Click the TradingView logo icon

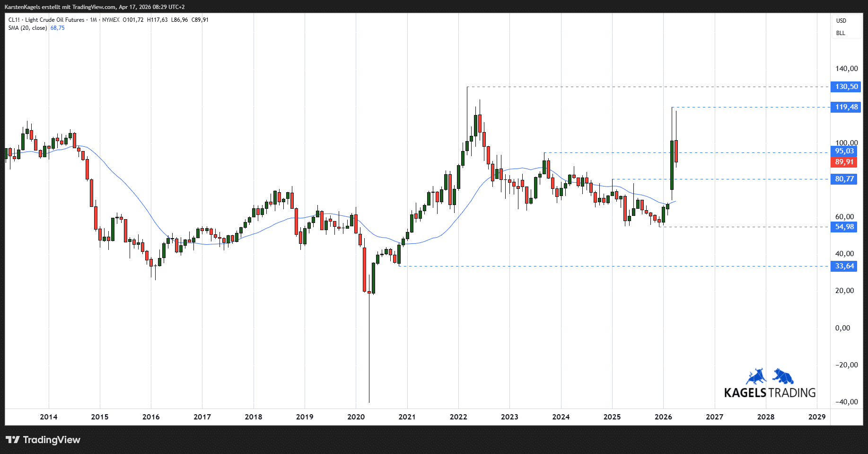[x=13, y=440]
